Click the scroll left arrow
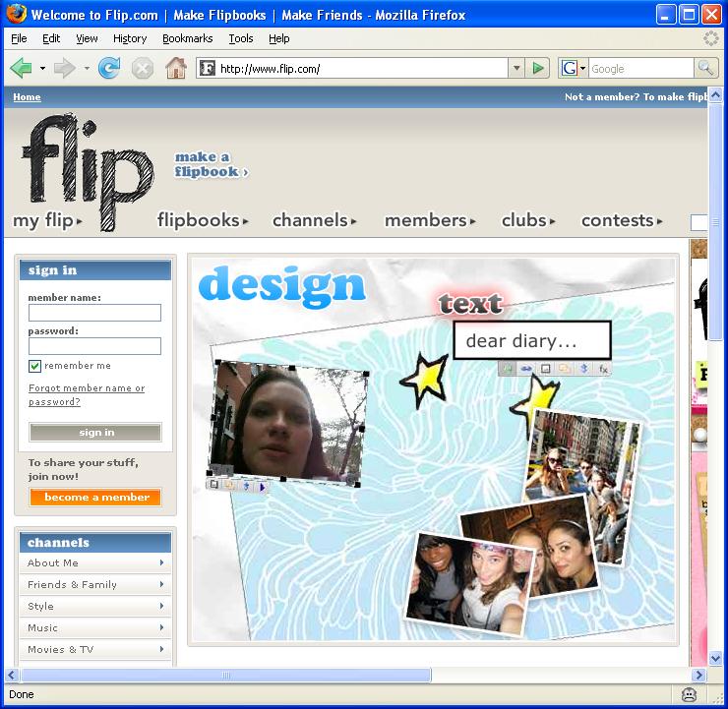The height and width of the screenshot is (709, 728). [12, 675]
